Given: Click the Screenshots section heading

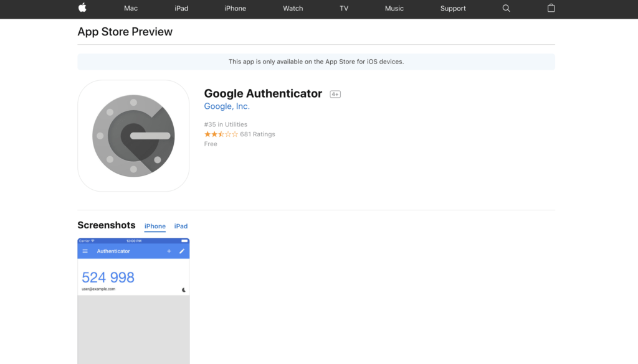Looking at the screenshot, I should pyautogui.click(x=106, y=225).
